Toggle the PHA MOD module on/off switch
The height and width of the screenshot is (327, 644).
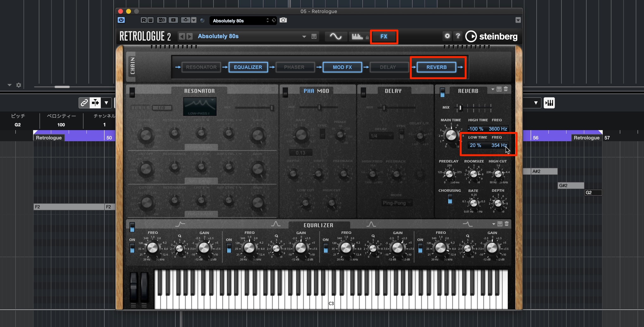tap(285, 92)
